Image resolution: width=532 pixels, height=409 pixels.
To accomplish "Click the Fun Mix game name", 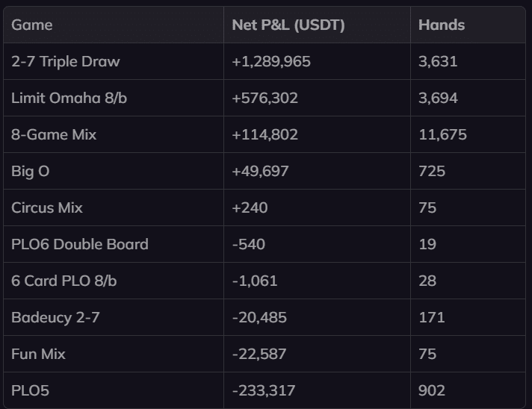I will pyautogui.click(x=38, y=354).
